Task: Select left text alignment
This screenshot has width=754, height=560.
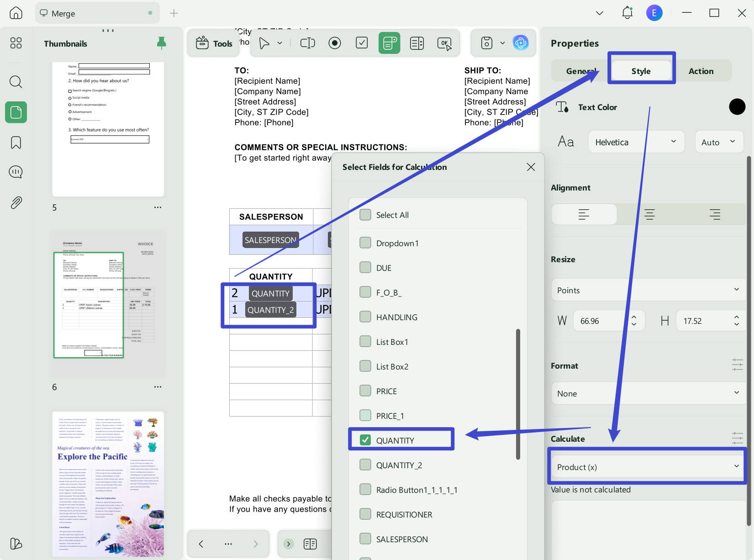Action: (584, 214)
